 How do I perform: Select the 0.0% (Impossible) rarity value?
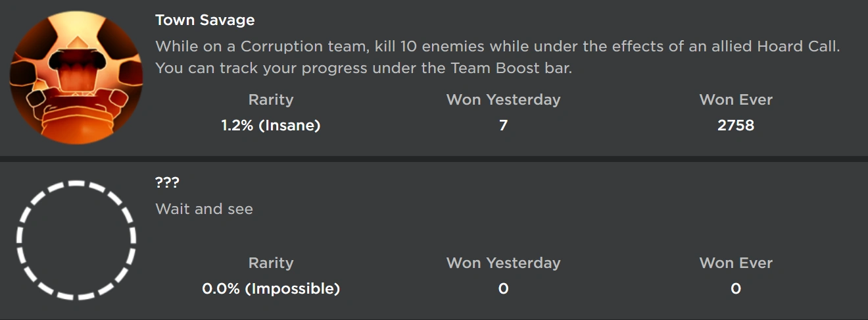click(x=270, y=288)
